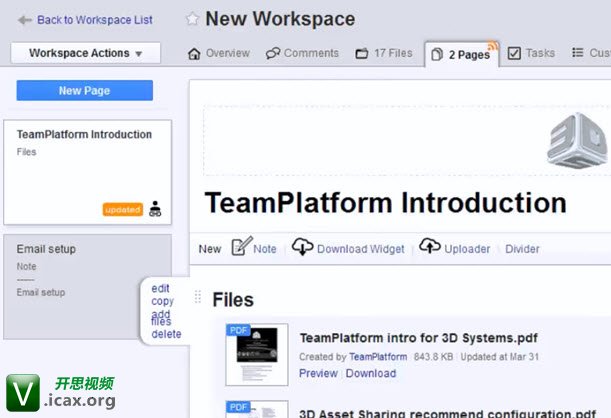Insert a Divider
Screen dimensions: 611x418
(522, 249)
